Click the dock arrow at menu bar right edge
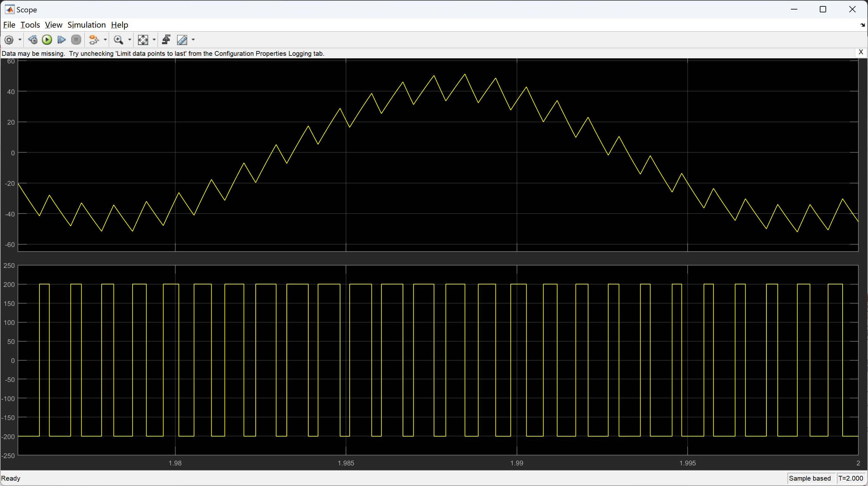Screen dimensions: 868x486 862,25
